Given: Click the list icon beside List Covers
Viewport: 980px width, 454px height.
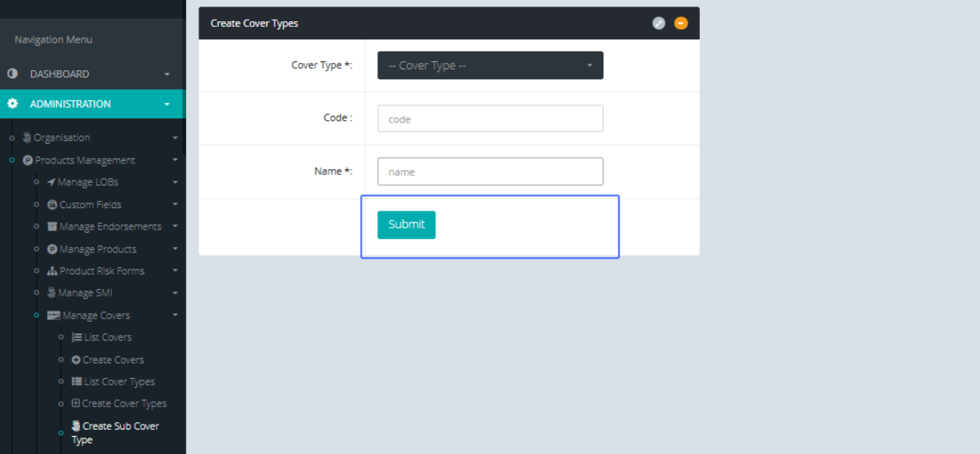Looking at the screenshot, I should pyautogui.click(x=76, y=337).
